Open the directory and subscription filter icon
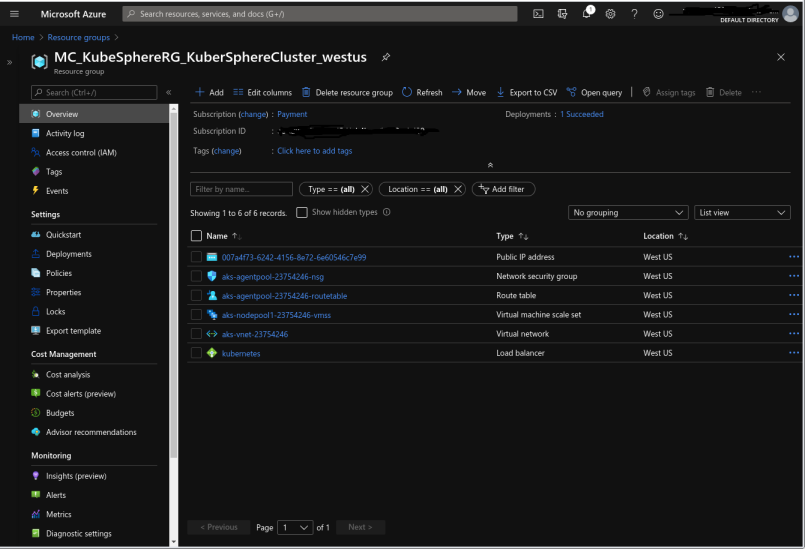The image size is (805, 549). (x=562, y=14)
